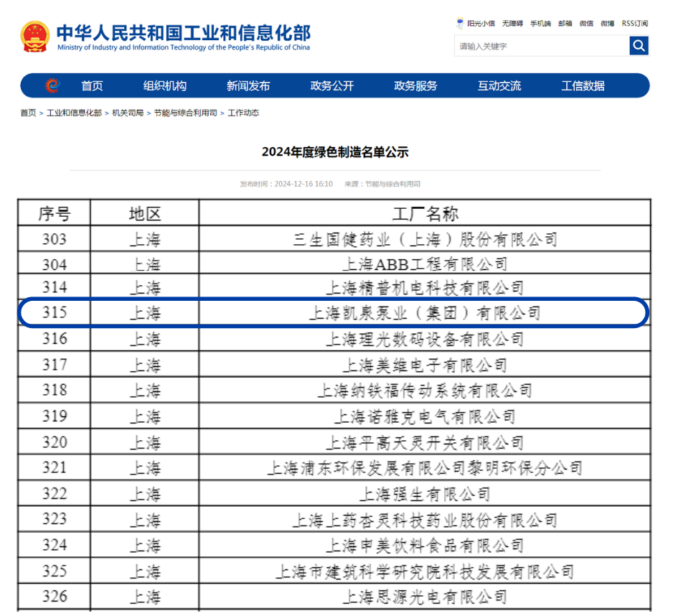Click the 阳光小信 mascot icon
Image resolution: width=673 pixels, height=616 pixels.
click(460, 22)
